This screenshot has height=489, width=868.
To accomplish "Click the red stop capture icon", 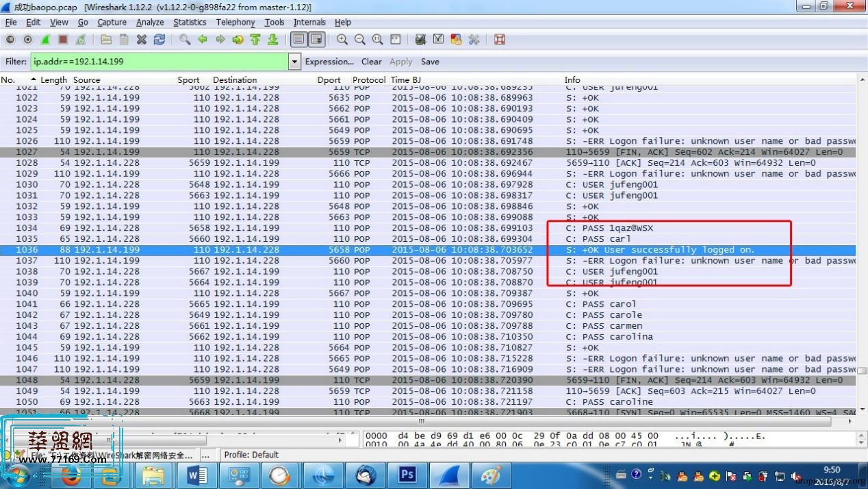I will [x=63, y=40].
